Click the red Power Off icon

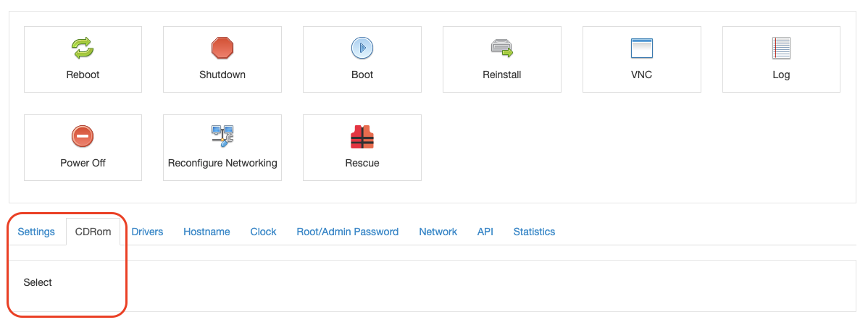(83, 136)
